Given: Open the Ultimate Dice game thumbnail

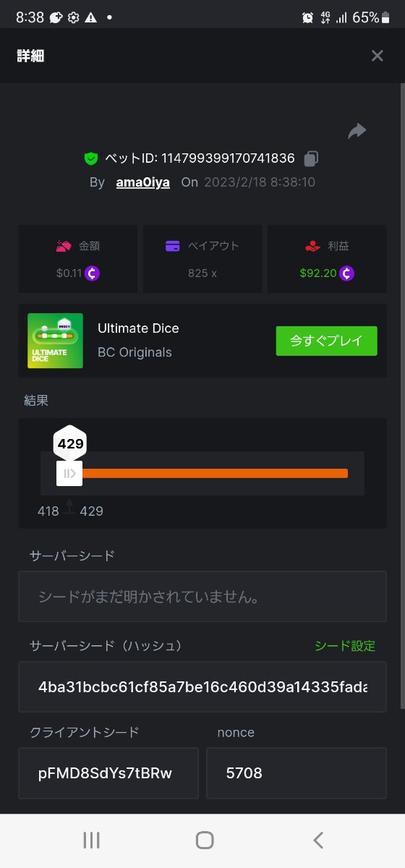Looking at the screenshot, I should 55,341.
